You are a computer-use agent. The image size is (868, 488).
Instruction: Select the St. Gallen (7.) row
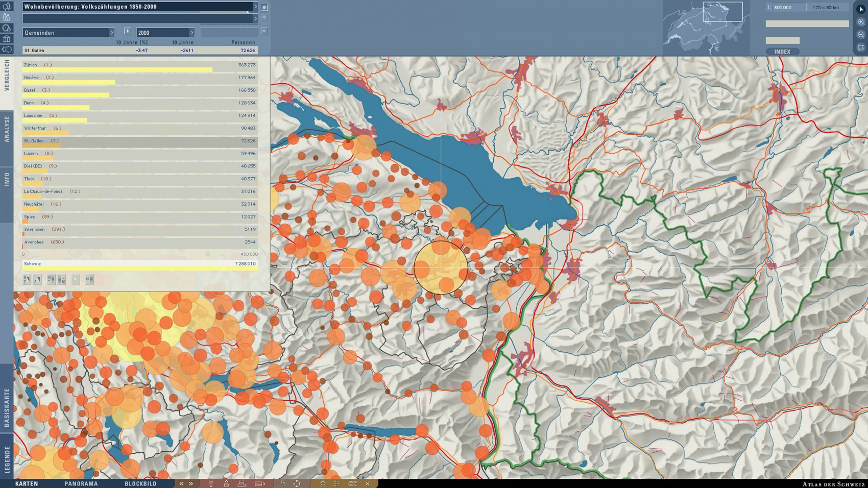click(140, 142)
